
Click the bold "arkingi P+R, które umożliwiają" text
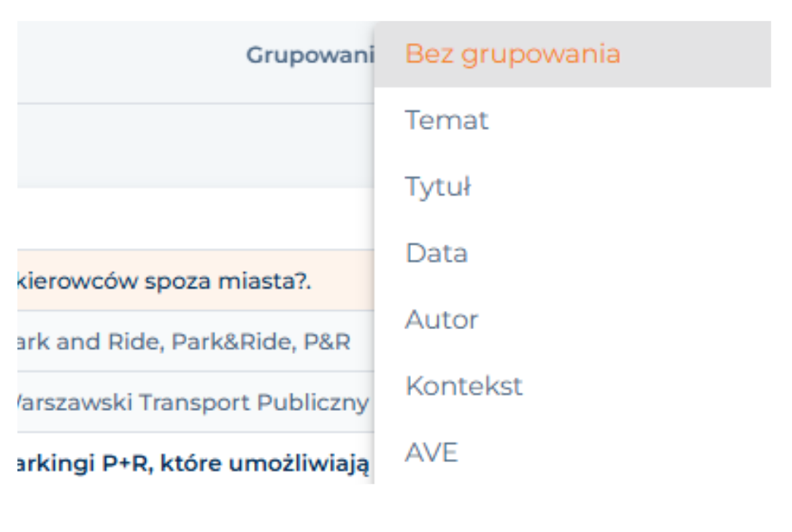point(191,463)
